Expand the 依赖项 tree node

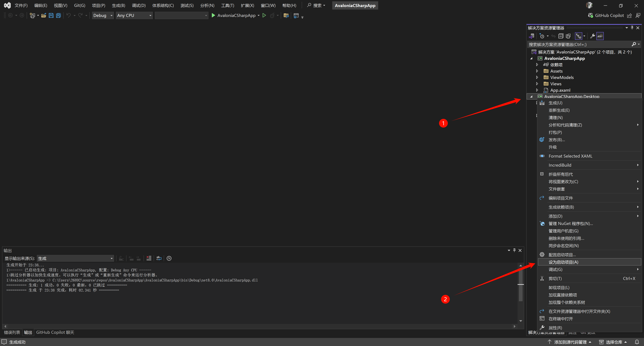537,65
